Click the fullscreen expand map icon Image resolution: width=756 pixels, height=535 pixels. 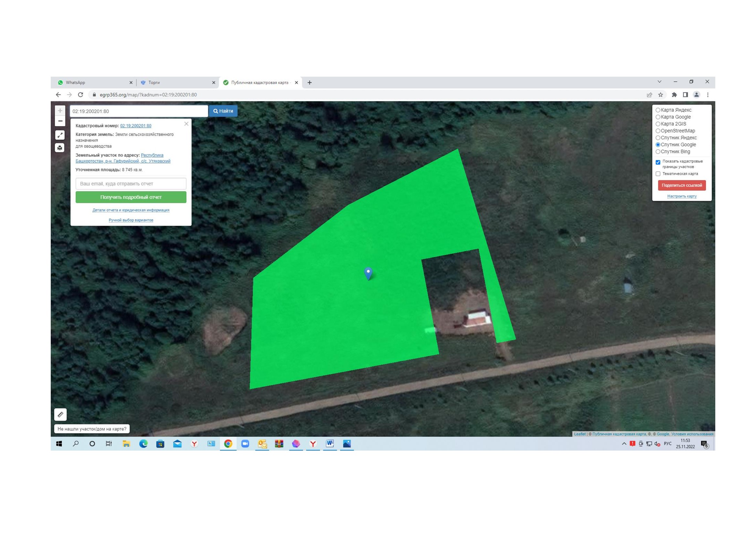[60, 135]
